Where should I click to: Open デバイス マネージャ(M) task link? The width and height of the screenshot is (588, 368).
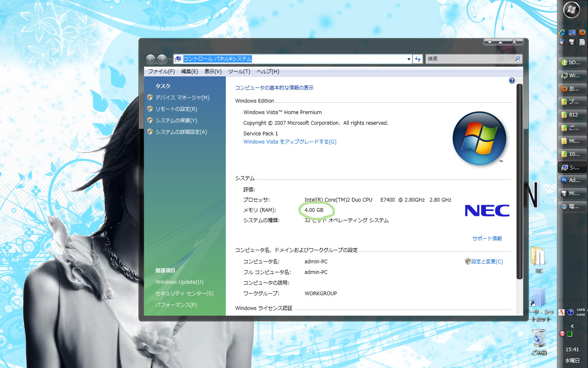point(182,98)
